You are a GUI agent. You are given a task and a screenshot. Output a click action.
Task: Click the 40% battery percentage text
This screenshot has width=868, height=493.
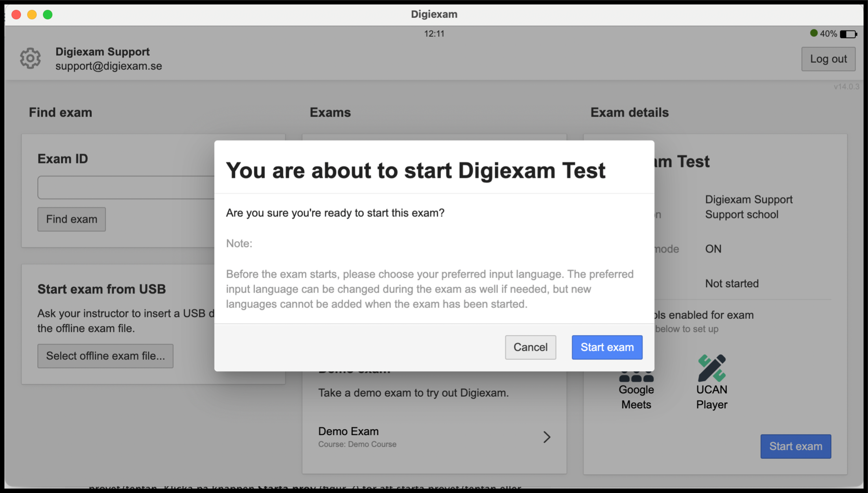point(828,34)
